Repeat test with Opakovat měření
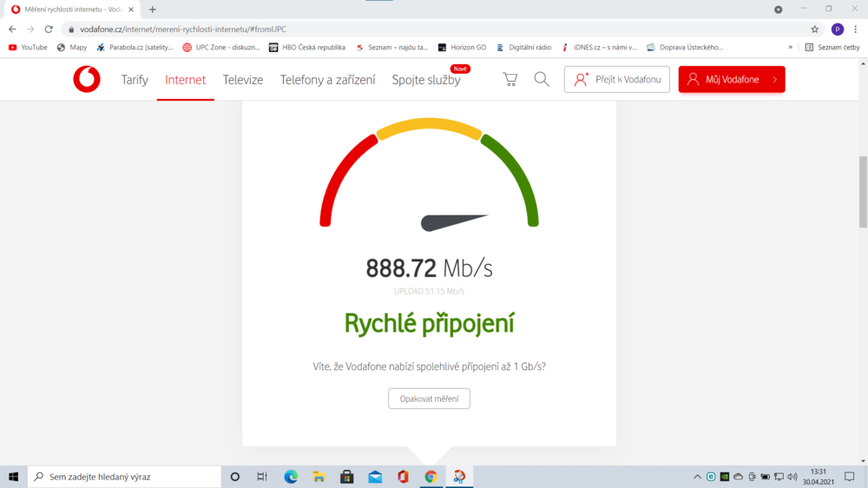 pyautogui.click(x=429, y=399)
